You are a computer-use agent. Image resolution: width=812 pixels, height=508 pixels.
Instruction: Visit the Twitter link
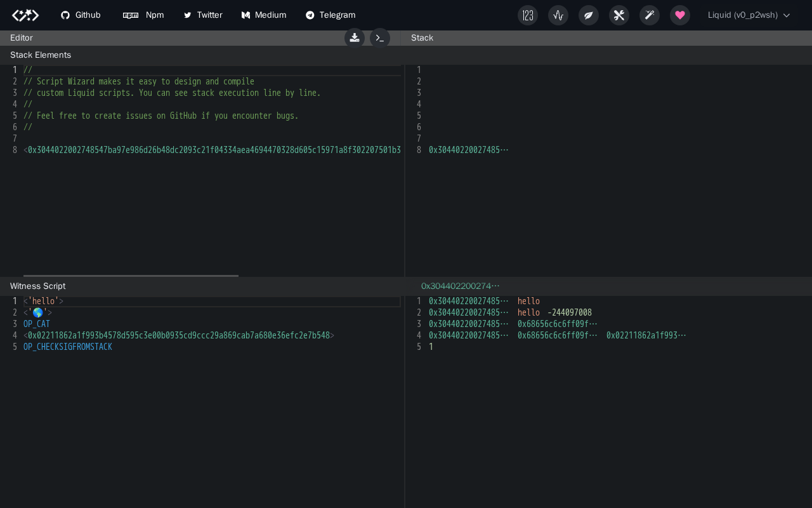point(203,15)
